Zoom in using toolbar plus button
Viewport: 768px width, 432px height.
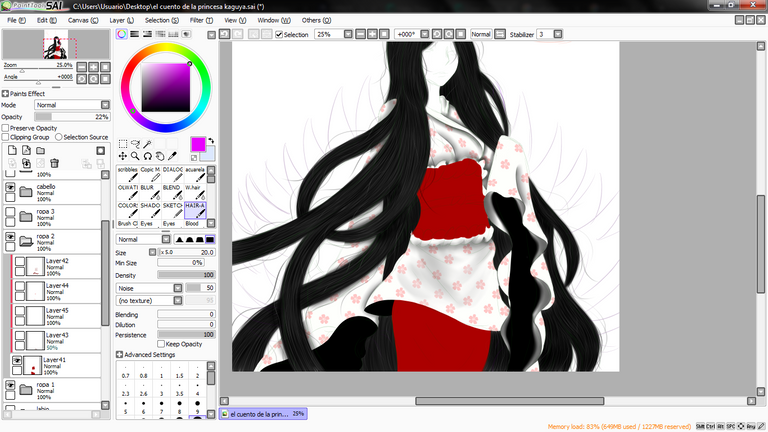click(372, 34)
